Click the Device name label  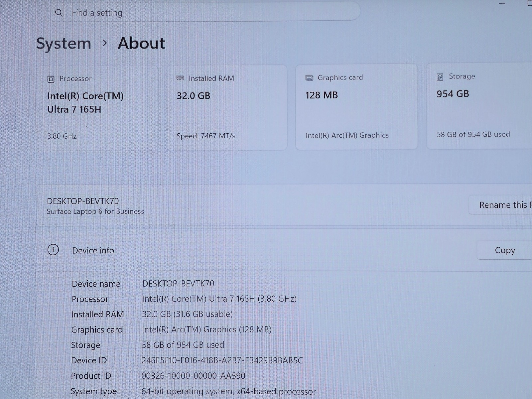tap(96, 284)
